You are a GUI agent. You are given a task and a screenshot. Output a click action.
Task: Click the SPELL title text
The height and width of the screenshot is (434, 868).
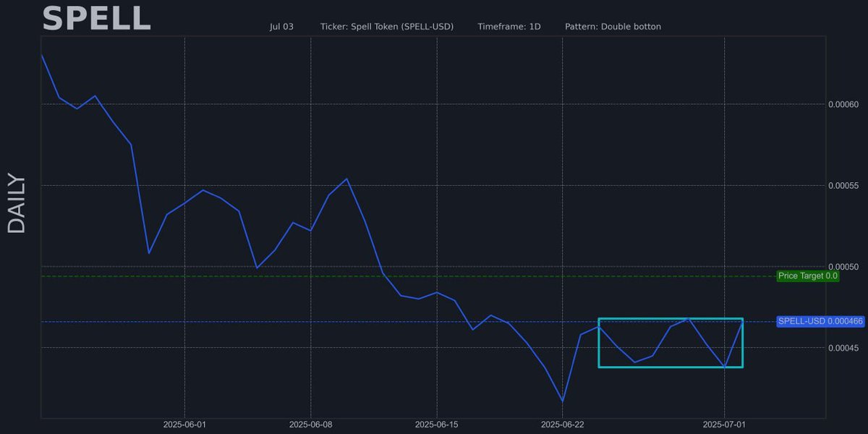point(96,19)
